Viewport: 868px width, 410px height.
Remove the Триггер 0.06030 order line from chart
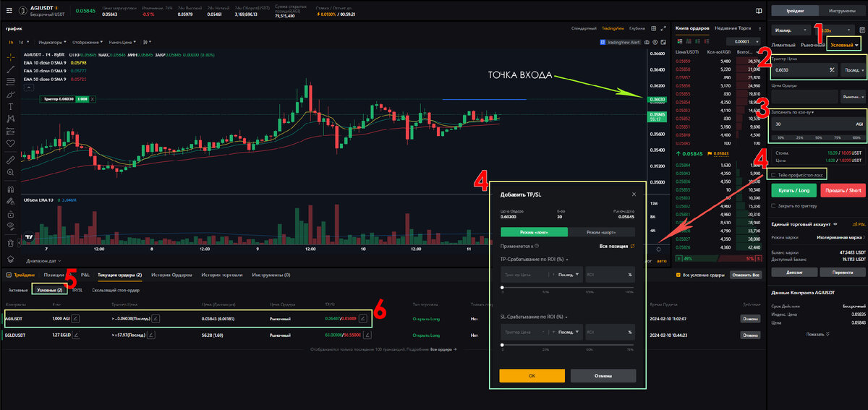tap(93, 98)
